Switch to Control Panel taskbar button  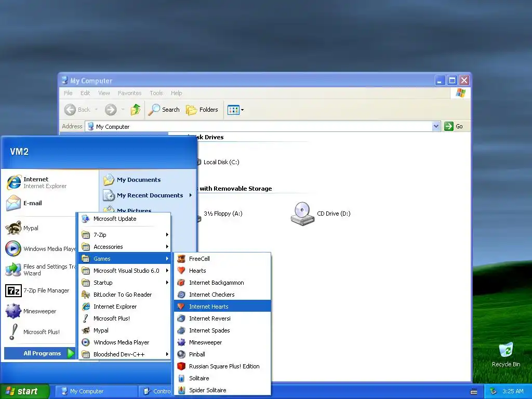coord(156,391)
